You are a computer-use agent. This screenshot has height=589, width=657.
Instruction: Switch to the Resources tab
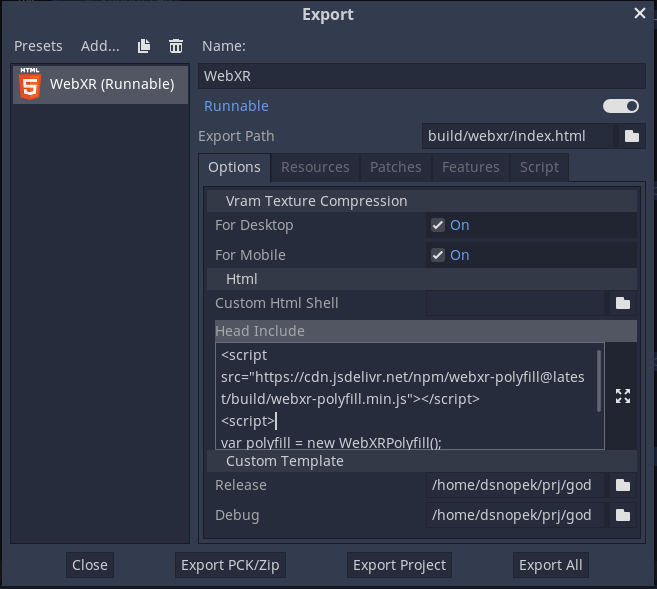pos(315,167)
